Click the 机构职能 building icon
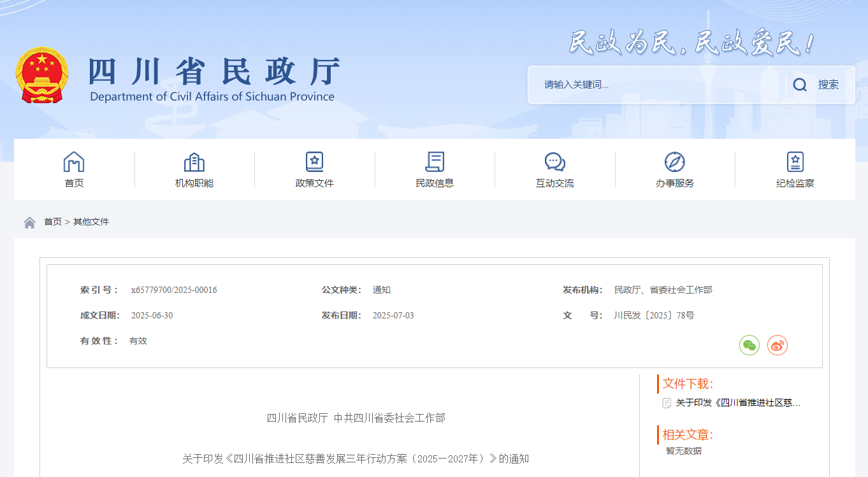This screenshot has width=868, height=477. (194, 162)
